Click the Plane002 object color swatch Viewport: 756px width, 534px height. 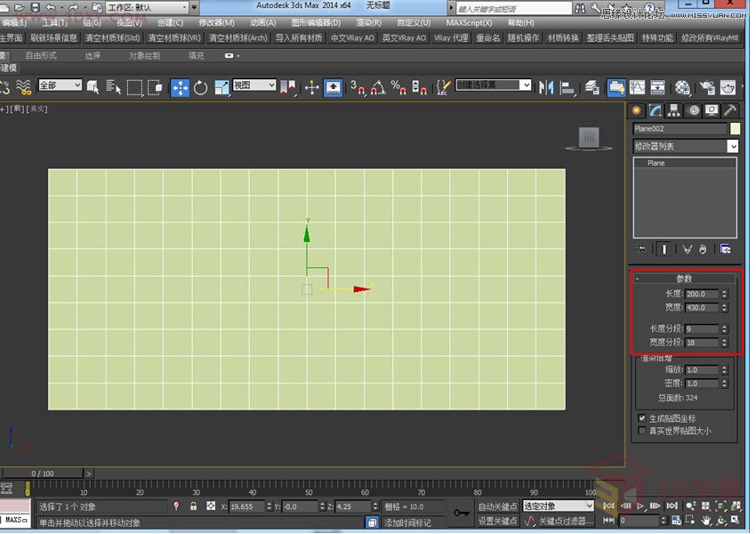click(x=735, y=129)
